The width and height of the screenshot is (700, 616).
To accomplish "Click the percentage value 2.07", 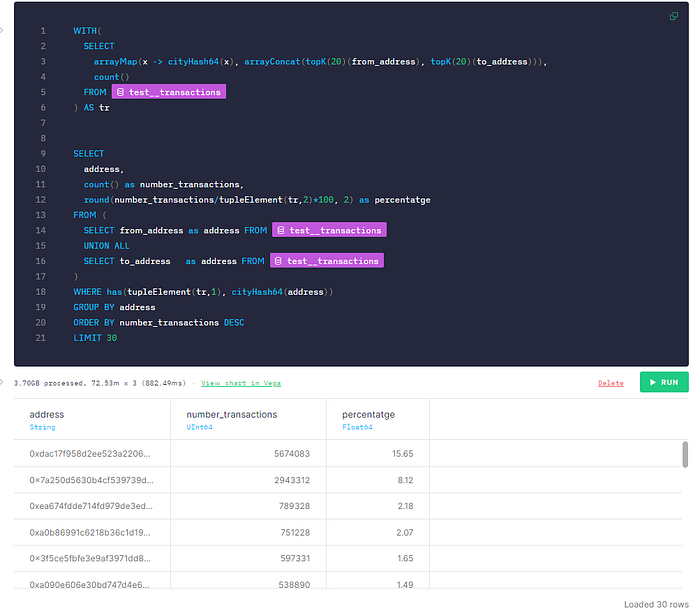I will 405,533.
